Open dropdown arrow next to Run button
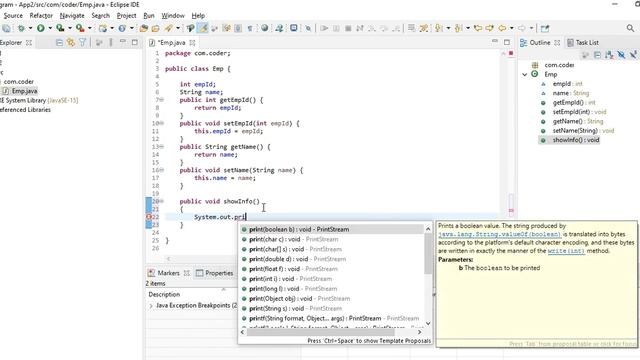 click(50, 28)
